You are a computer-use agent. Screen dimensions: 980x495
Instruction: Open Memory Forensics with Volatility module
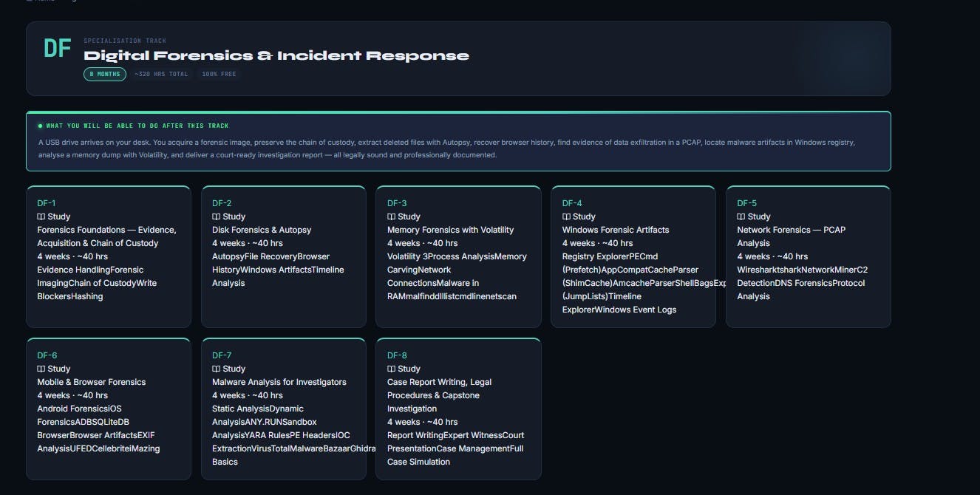(450, 230)
